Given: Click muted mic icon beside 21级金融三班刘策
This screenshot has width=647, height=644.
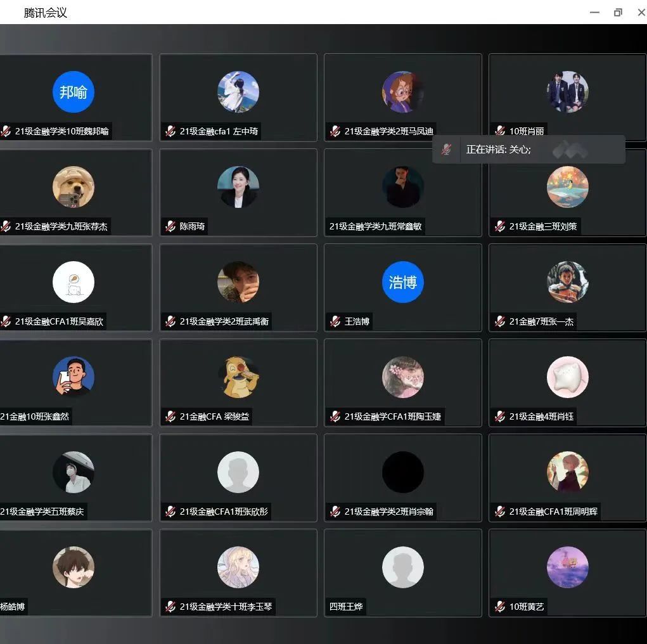Looking at the screenshot, I should click(x=500, y=227).
